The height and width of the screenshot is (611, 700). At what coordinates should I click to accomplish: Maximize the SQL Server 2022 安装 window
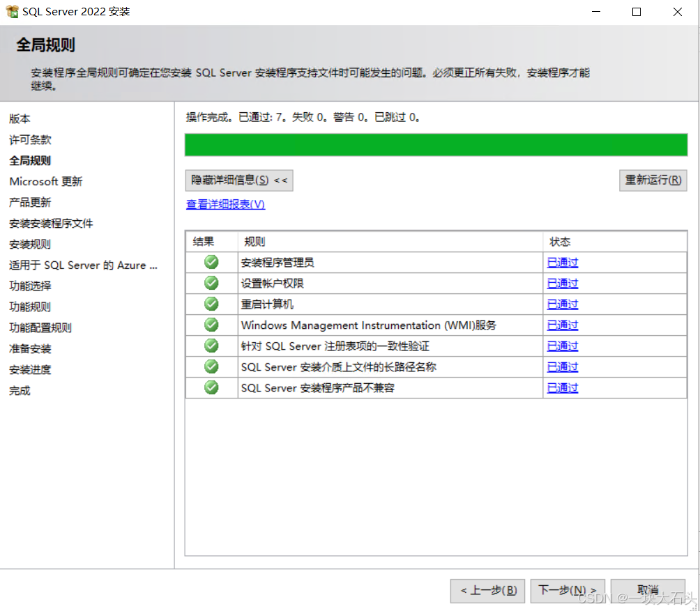(637, 12)
